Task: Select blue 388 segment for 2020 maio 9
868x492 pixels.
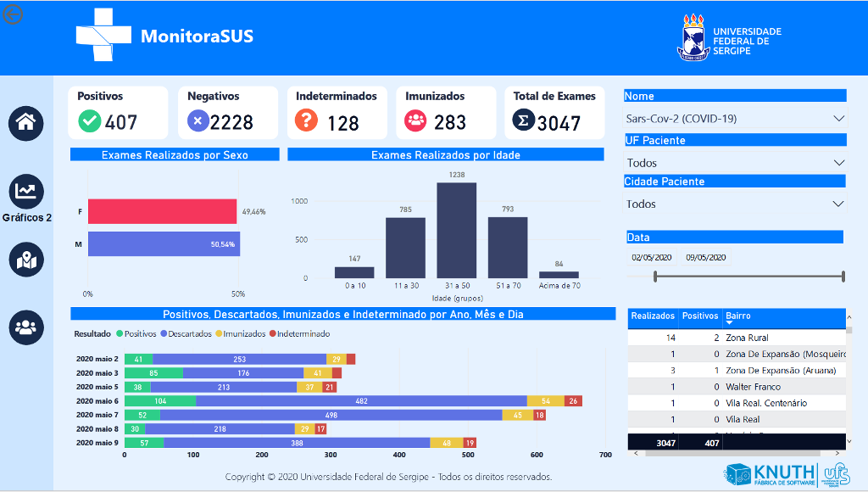Action: 297,443
